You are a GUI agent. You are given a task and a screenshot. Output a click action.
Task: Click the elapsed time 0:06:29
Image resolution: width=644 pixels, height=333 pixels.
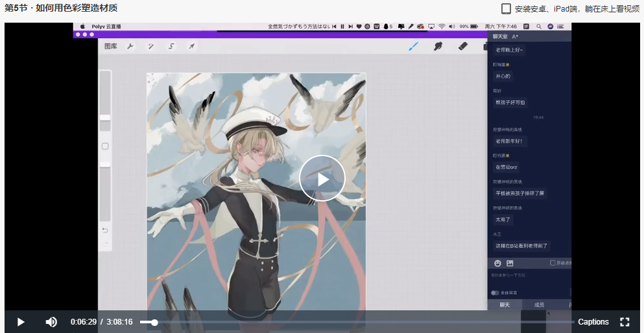click(x=84, y=322)
